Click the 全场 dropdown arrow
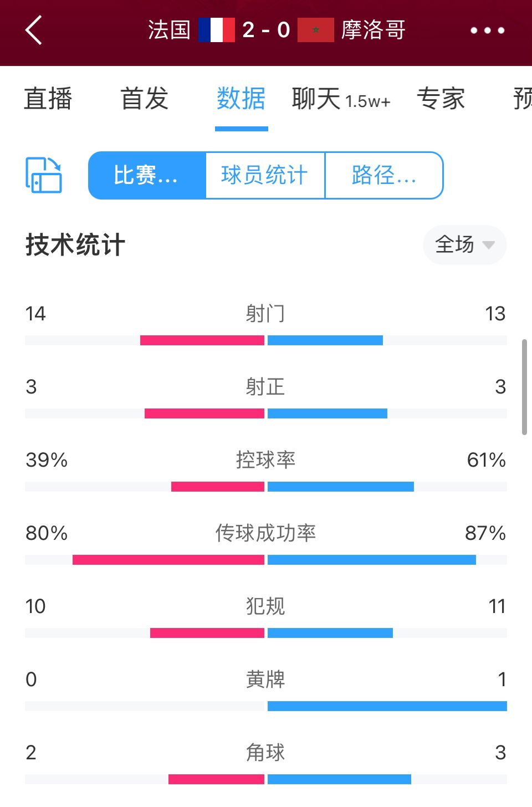Image resolution: width=532 pixels, height=807 pixels. 488,245
